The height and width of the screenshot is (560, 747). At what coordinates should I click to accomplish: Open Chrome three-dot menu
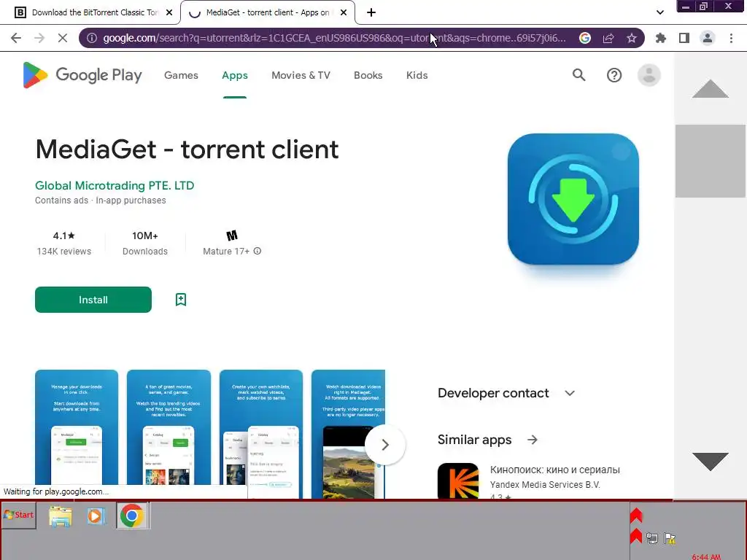point(731,38)
